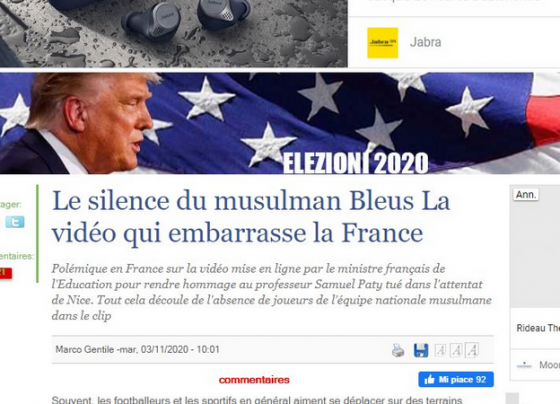This screenshot has height=404, width=560.
Task: Click the Twitter share icon
Action: point(15,222)
